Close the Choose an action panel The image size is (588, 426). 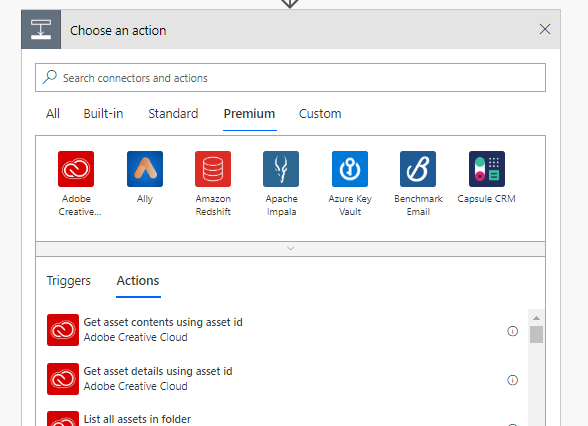pyautogui.click(x=545, y=29)
